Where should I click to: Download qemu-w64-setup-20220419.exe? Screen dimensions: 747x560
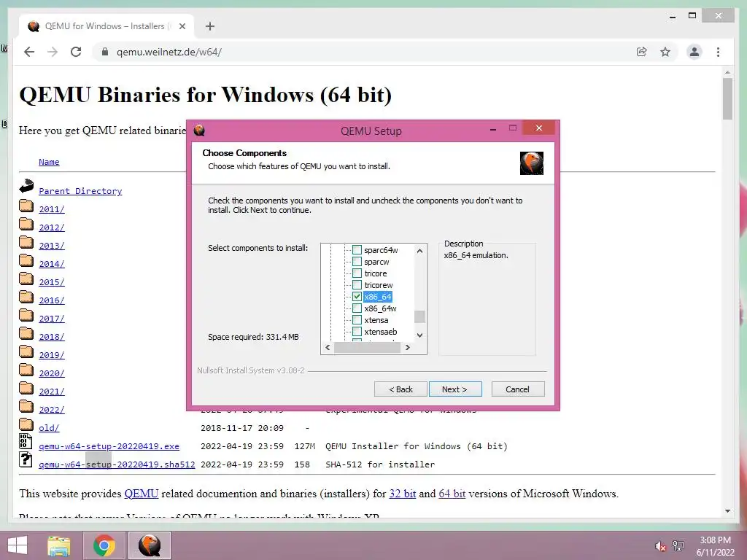pyautogui.click(x=109, y=446)
